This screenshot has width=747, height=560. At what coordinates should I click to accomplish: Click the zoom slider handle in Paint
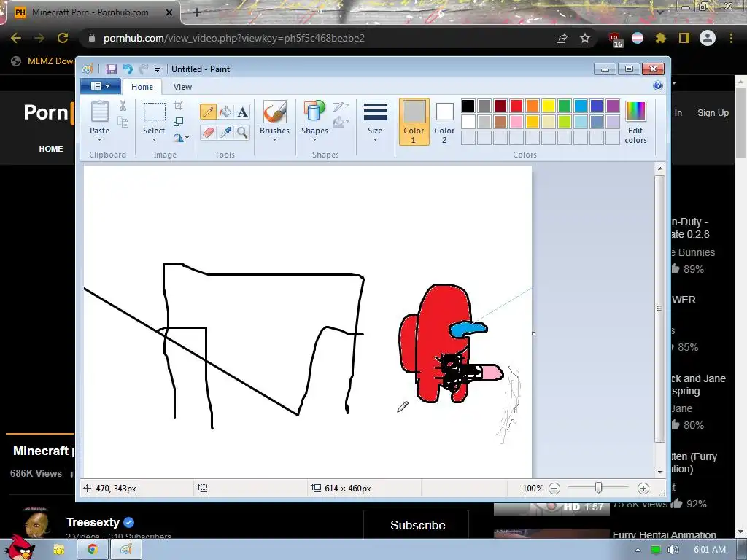(x=598, y=488)
